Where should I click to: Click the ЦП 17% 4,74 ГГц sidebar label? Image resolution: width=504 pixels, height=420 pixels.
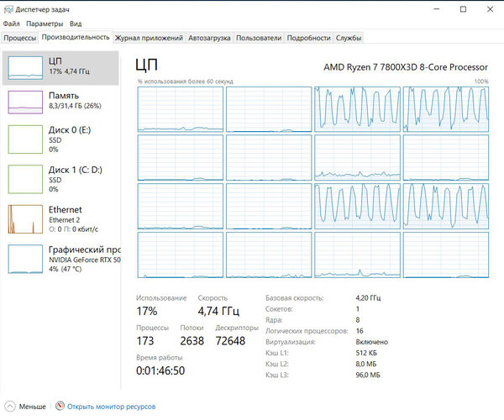69,66
